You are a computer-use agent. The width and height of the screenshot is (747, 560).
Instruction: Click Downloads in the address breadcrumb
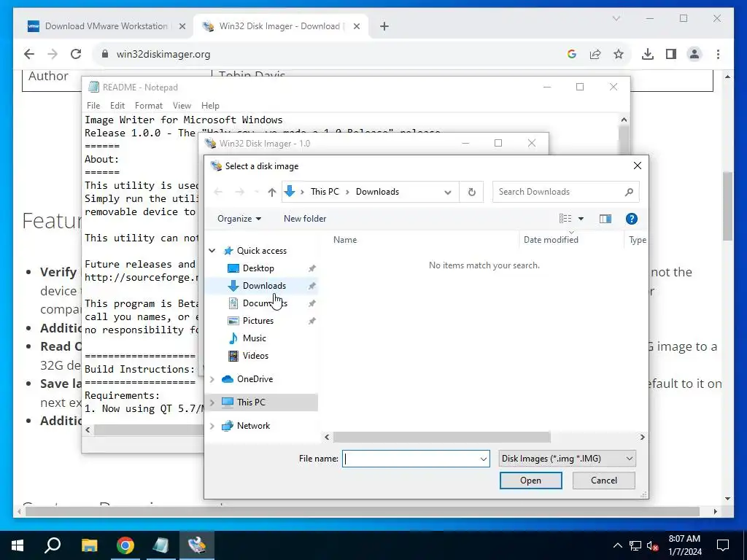[377, 192]
